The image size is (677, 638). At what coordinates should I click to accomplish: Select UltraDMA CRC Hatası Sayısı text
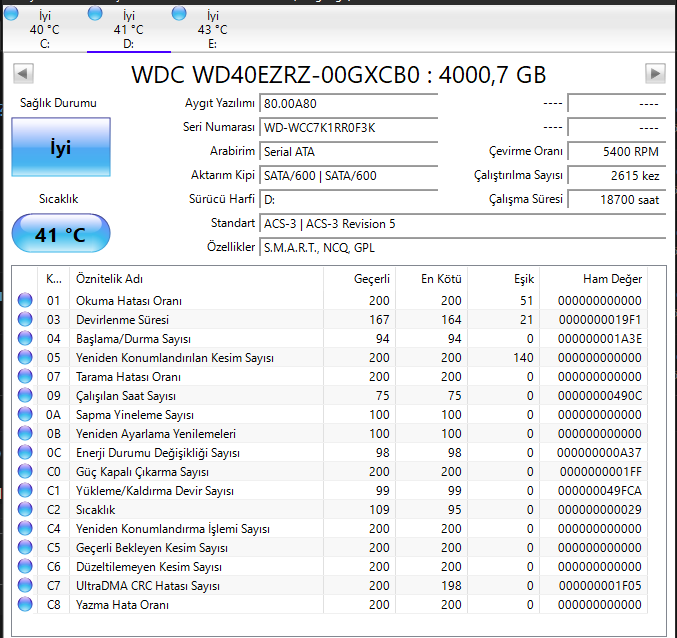(x=148, y=586)
